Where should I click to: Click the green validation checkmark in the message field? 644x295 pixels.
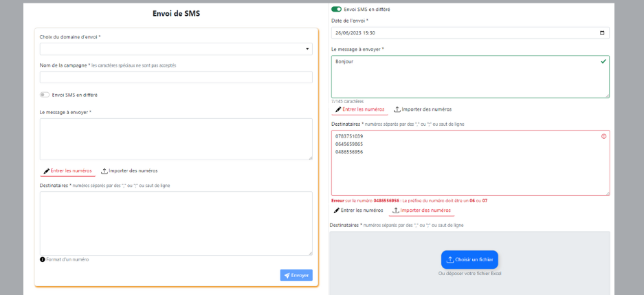pyautogui.click(x=603, y=62)
